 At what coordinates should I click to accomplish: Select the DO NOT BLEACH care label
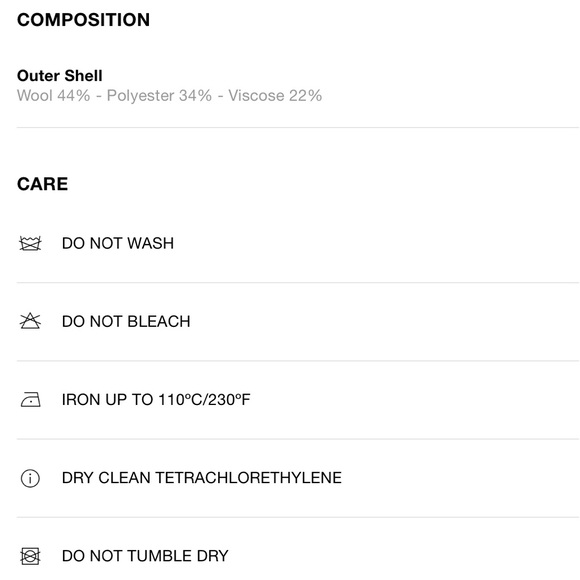[x=126, y=321]
